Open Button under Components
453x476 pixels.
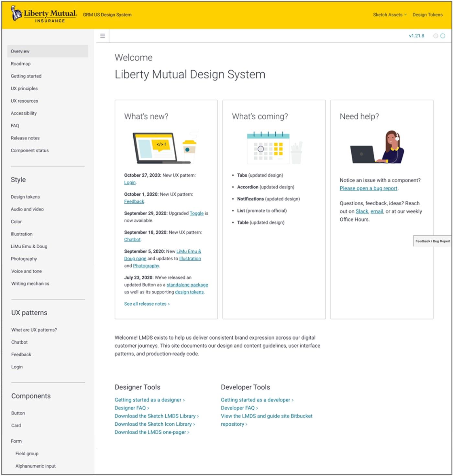(x=18, y=413)
